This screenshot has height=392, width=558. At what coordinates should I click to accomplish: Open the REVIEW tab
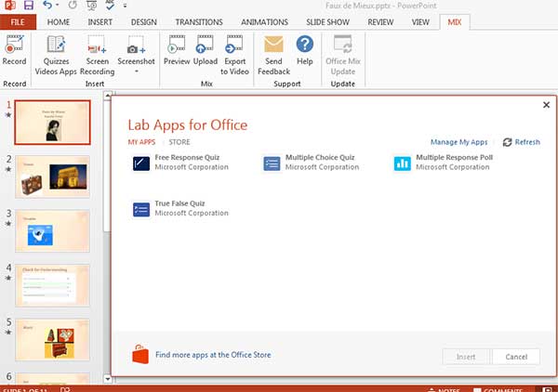click(380, 22)
